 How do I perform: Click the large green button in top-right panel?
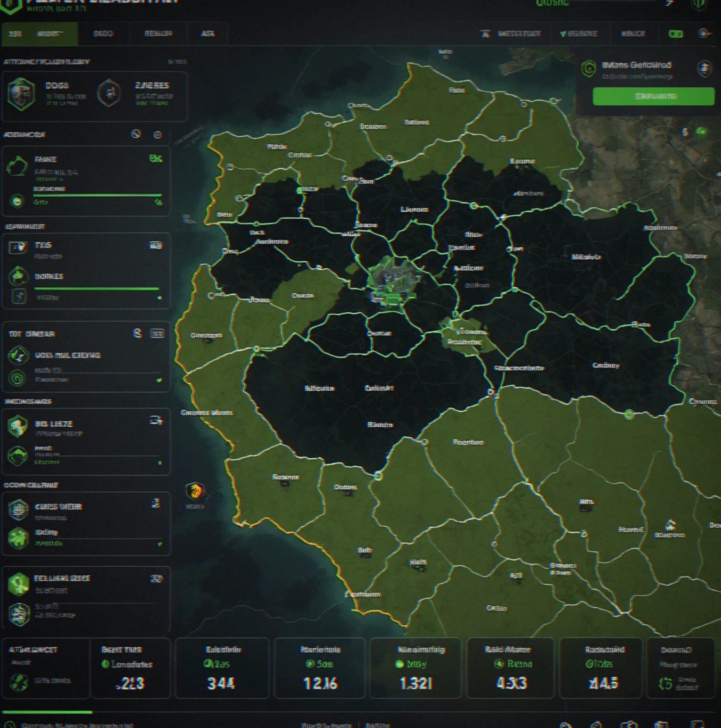click(x=654, y=96)
